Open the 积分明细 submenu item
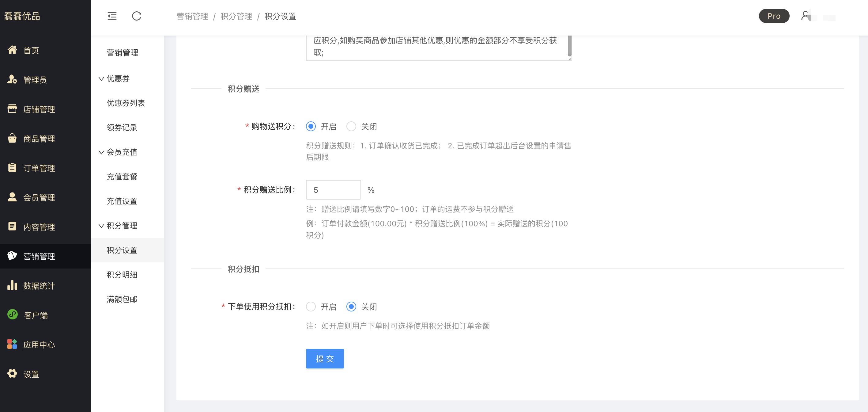Viewport: 868px width, 412px height. point(122,274)
